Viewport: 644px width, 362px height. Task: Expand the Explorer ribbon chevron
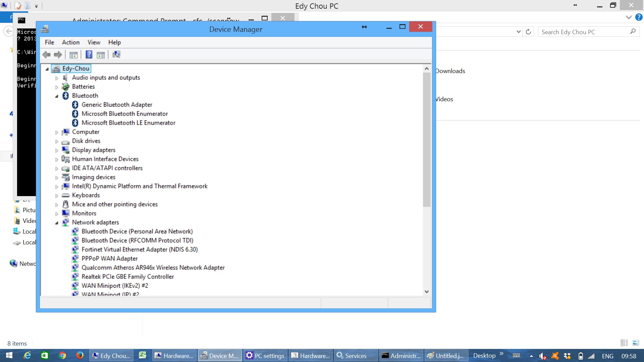(x=629, y=17)
